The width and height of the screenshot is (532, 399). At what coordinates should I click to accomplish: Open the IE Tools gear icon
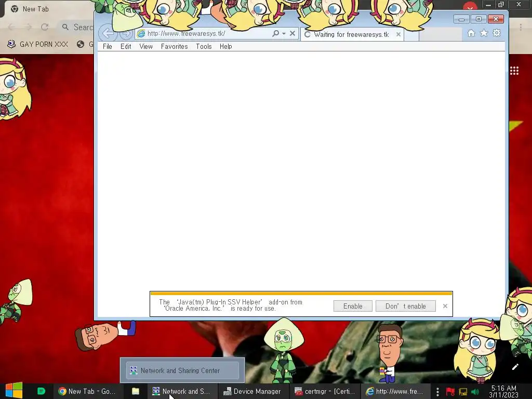[x=497, y=33]
